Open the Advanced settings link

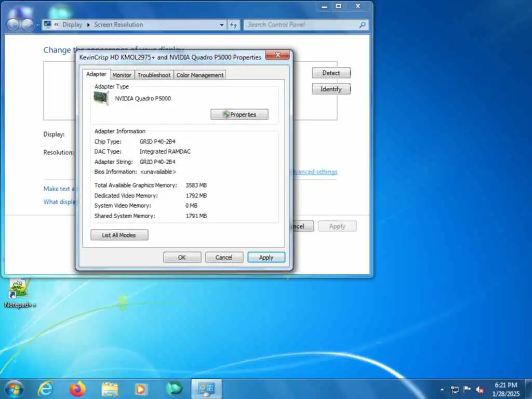315,171
